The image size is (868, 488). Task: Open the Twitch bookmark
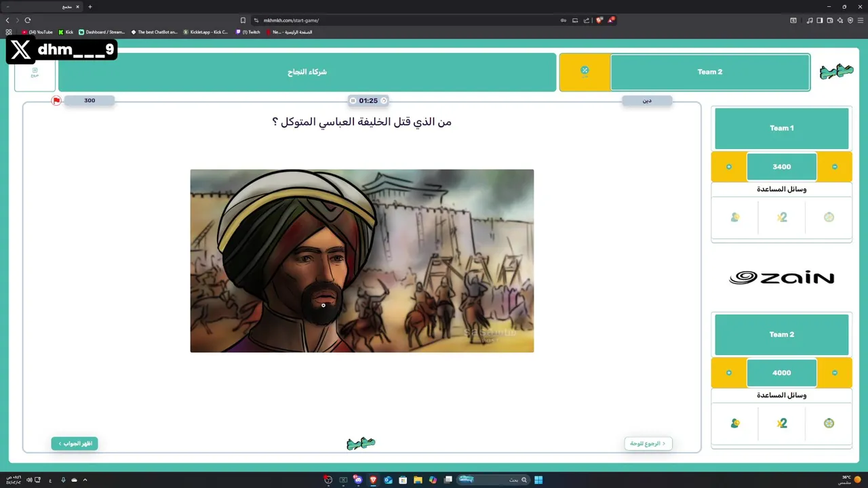pyautogui.click(x=248, y=32)
